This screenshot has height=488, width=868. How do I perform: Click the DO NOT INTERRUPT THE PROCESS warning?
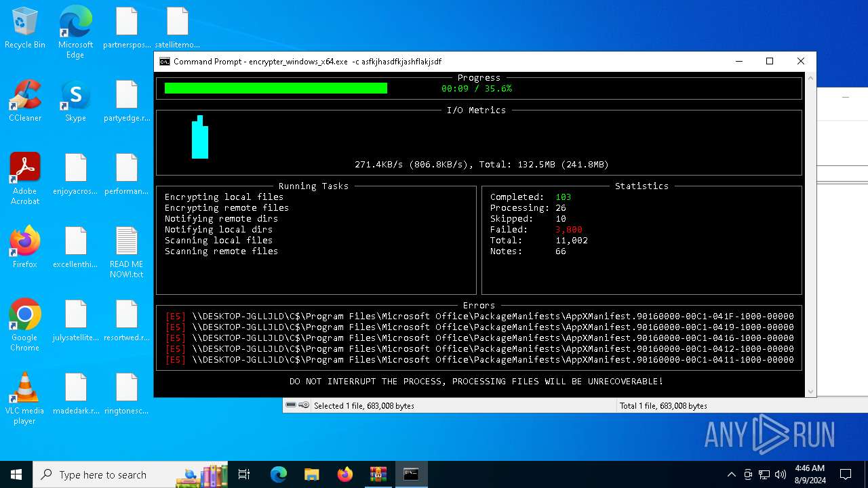click(x=476, y=382)
